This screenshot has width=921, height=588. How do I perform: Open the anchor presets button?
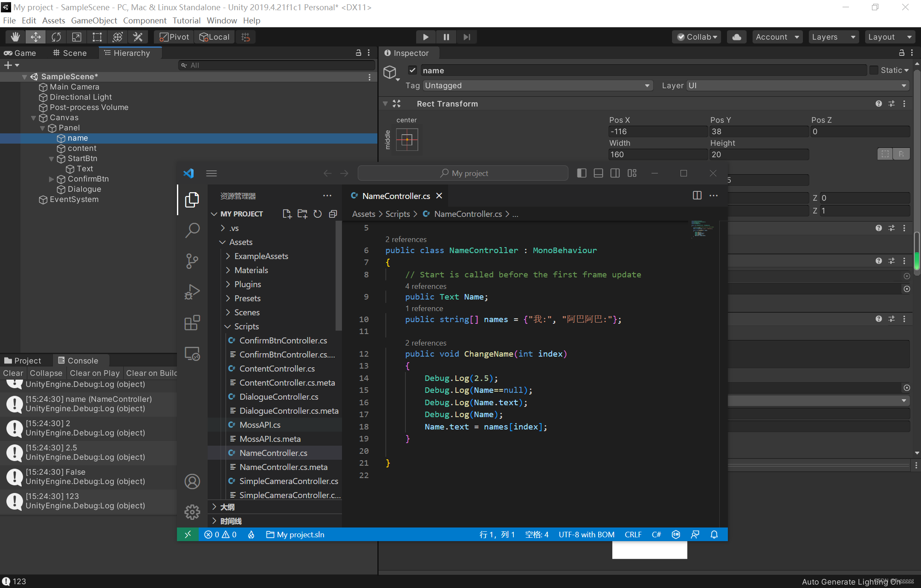(407, 140)
